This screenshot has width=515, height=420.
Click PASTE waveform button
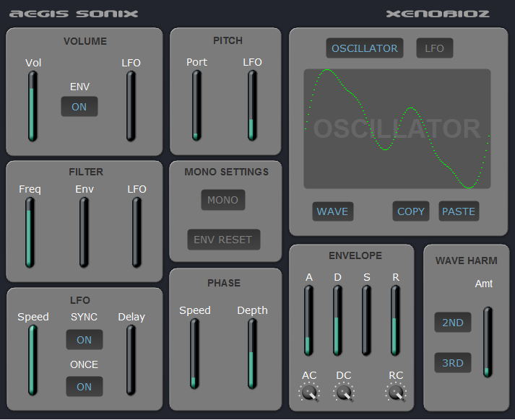[459, 211]
